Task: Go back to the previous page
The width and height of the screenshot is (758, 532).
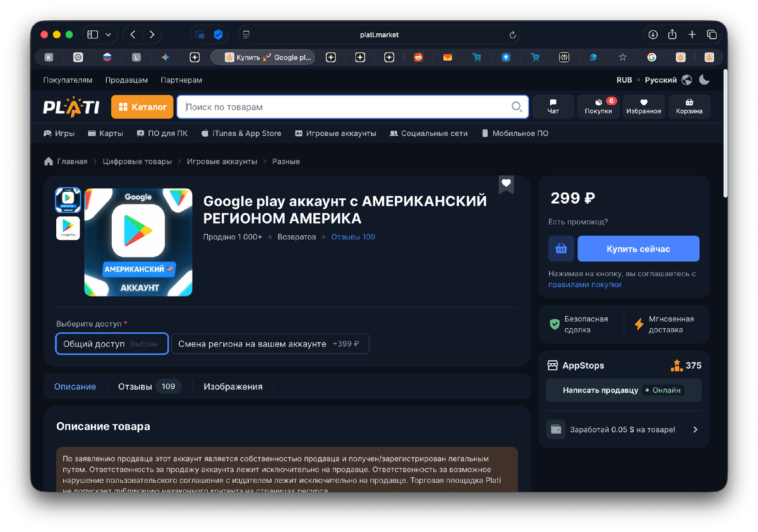Action: pyautogui.click(x=133, y=35)
